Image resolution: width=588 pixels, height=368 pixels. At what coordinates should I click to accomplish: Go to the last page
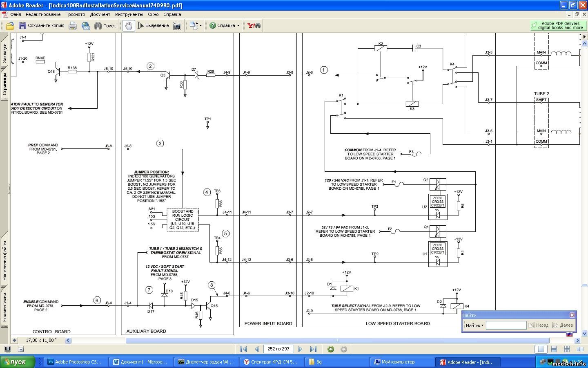(313, 349)
